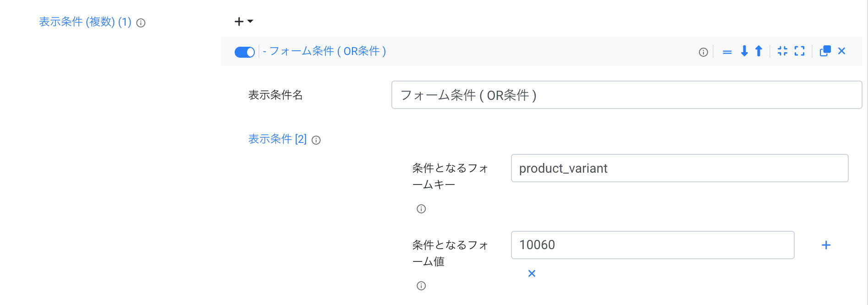This screenshot has width=868, height=305.
Task: Click the 表示条件 (複数) (1) label link
Action: click(x=85, y=22)
